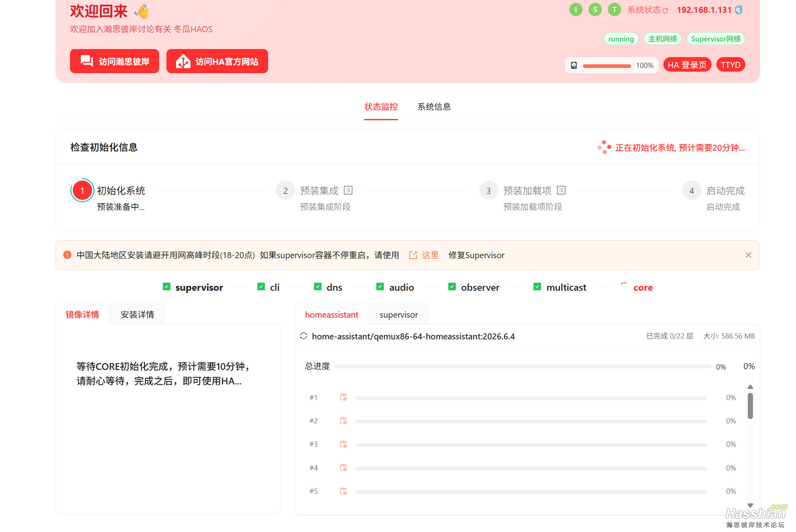
Task: Click refresh icon beside homeassistant image name
Action: [304, 336]
